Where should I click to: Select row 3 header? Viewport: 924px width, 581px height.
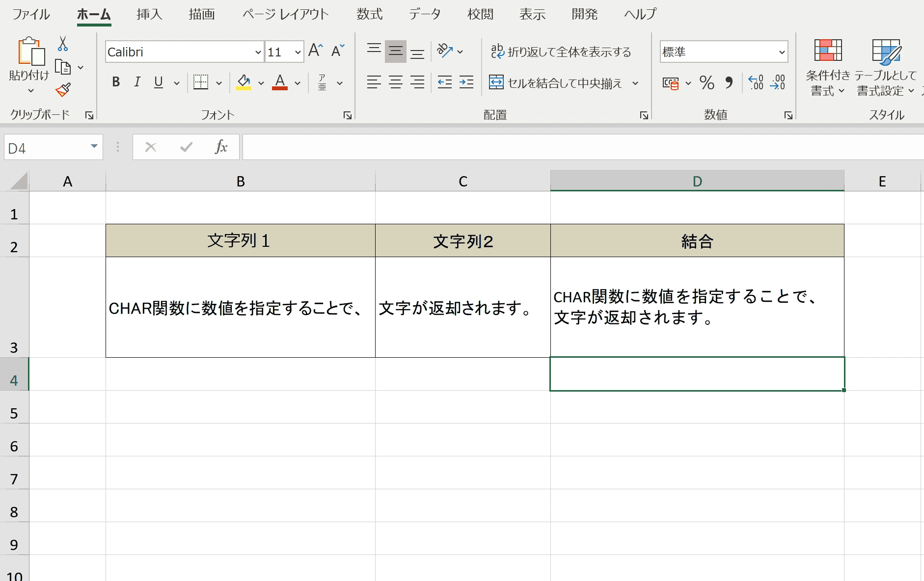[x=14, y=307]
